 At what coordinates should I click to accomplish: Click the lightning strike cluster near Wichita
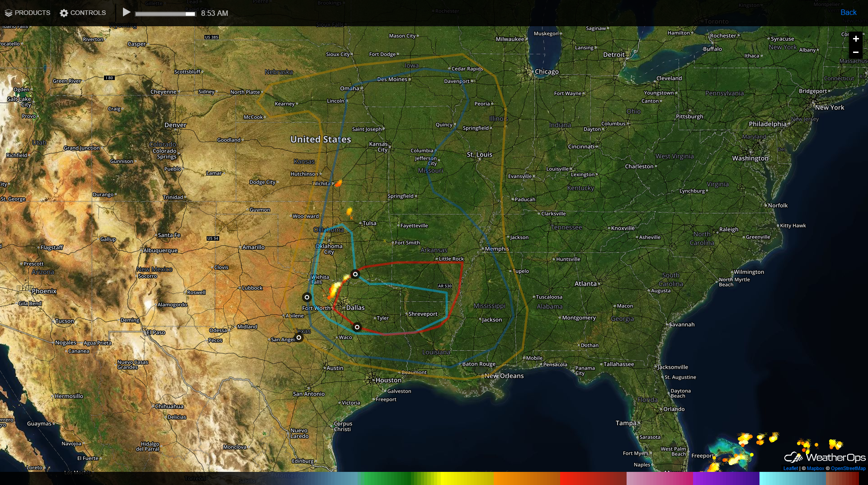coord(339,183)
